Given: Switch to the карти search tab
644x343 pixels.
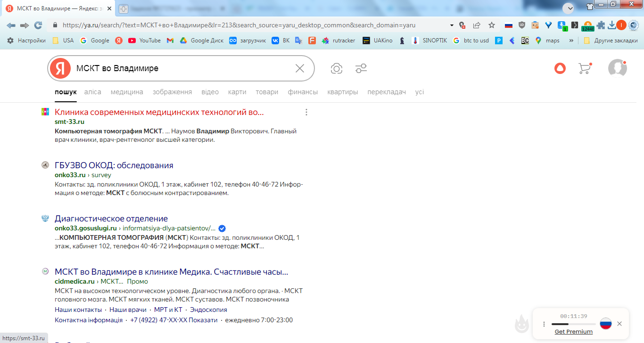Looking at the screenshot, I should tap(237, 92).
